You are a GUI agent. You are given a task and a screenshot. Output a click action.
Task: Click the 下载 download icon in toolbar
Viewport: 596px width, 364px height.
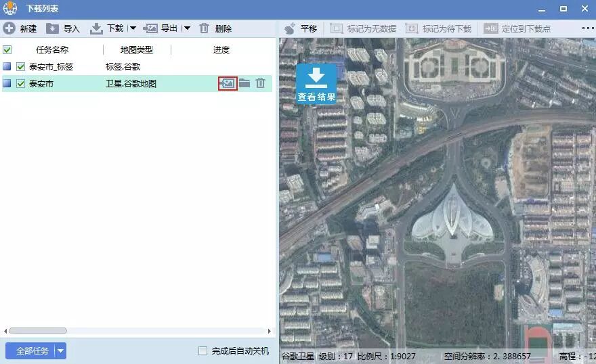[x=97, y=28]
